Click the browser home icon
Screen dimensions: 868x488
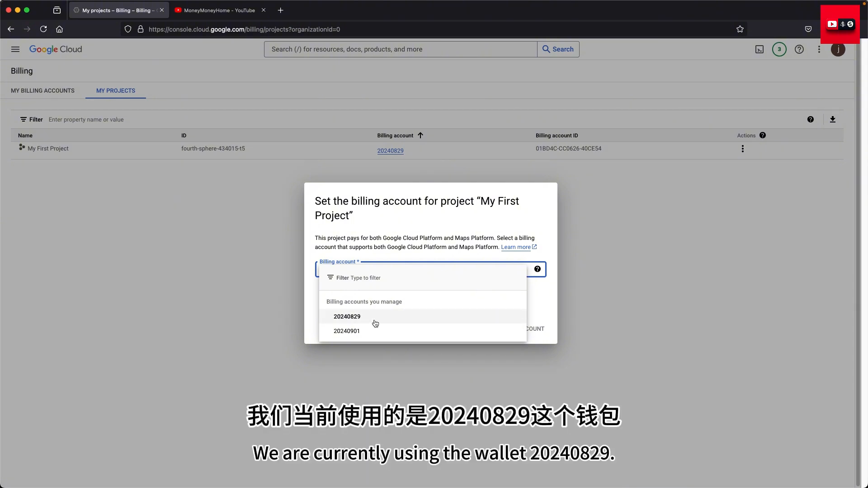tap(59, 29)
